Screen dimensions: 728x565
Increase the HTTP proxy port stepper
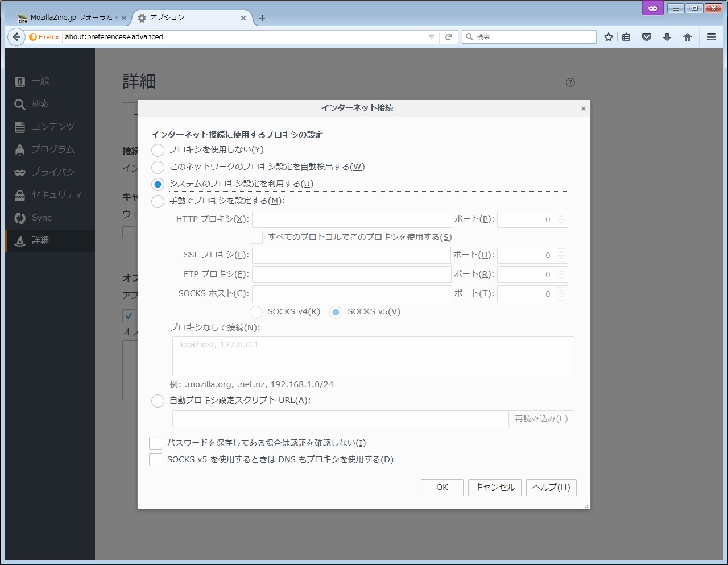pos(562,216)
